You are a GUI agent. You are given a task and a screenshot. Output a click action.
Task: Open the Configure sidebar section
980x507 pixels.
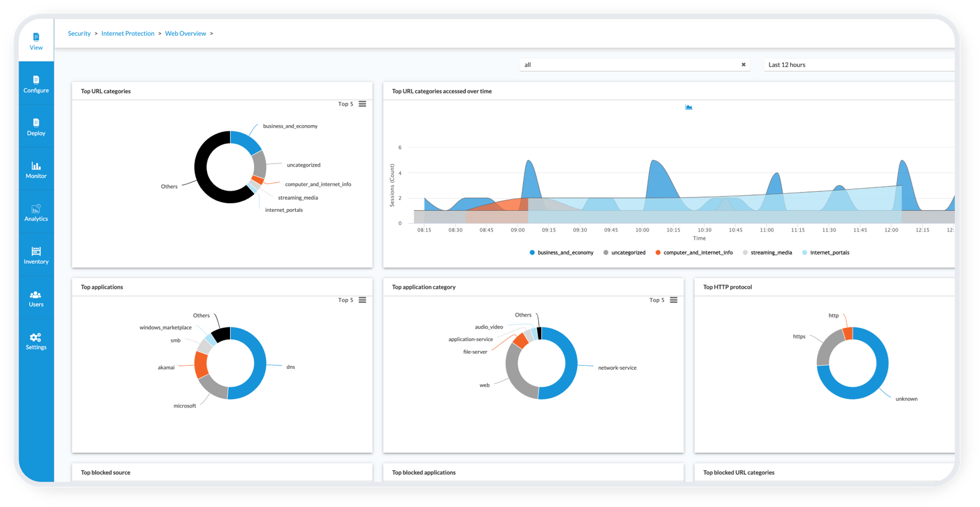tap(36, 84)
